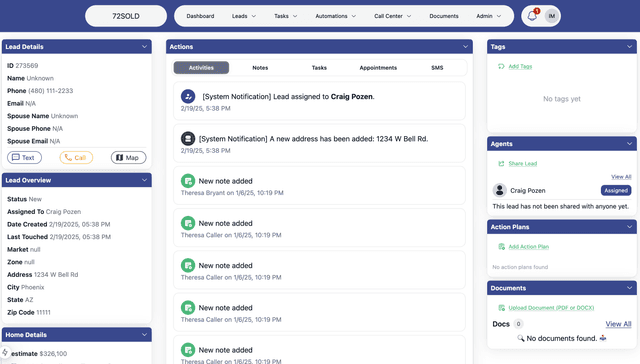The height and width of the screenshot is (364, 640).
Task: Open the notifications bell icon
Action: tap(532, 16)
